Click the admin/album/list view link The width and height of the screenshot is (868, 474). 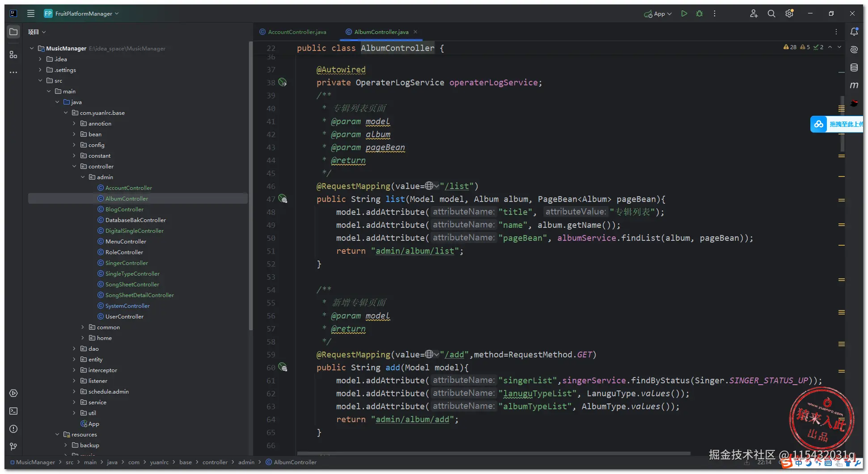(x=415, y=251)
